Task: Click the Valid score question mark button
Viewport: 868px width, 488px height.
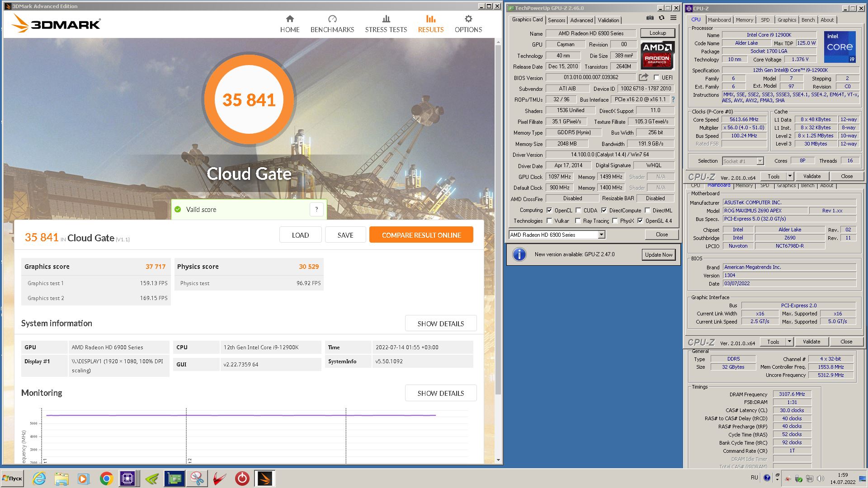Action: [x=316, y=209]
